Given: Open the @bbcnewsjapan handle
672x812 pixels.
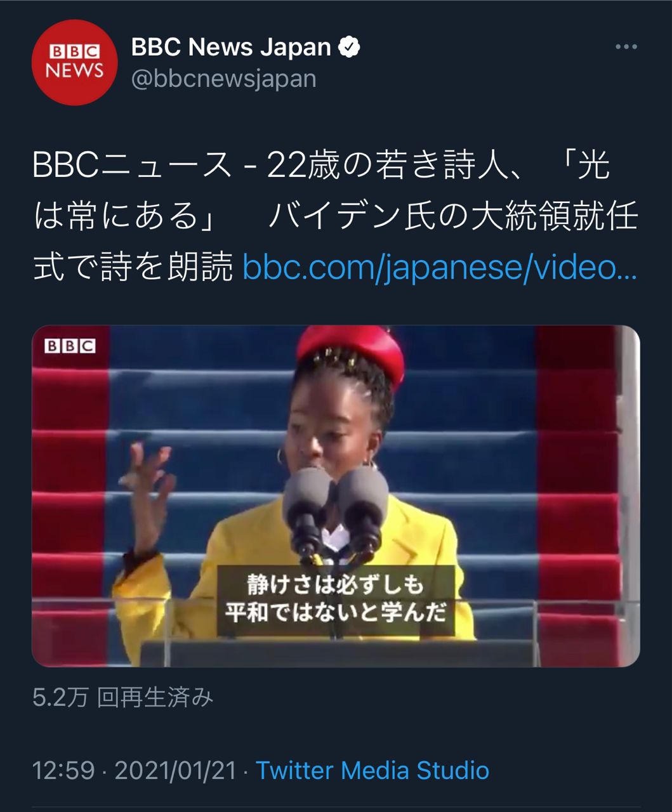Looking at the screenshot, I should coord(223,79).
